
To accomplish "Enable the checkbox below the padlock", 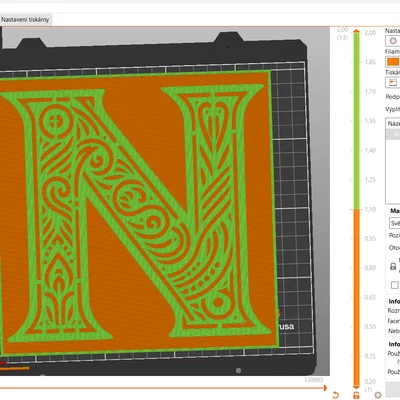I will [x=395, y=285].
